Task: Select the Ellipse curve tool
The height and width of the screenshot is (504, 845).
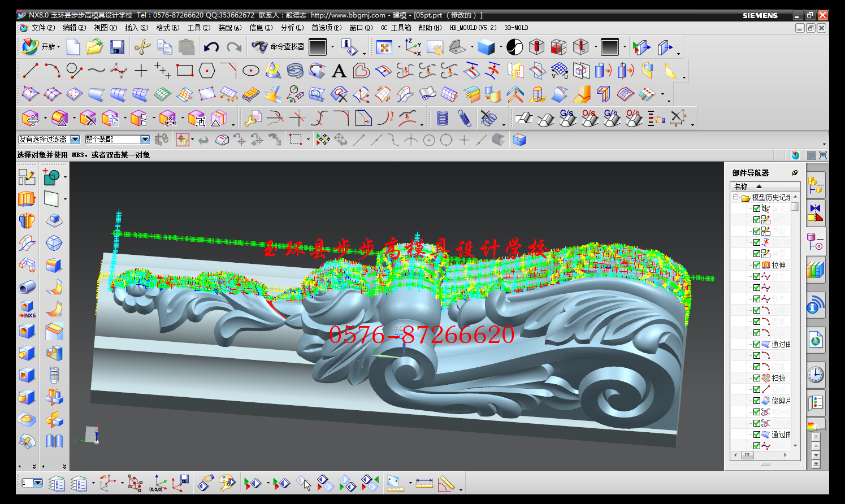Action: click(250, 71)
